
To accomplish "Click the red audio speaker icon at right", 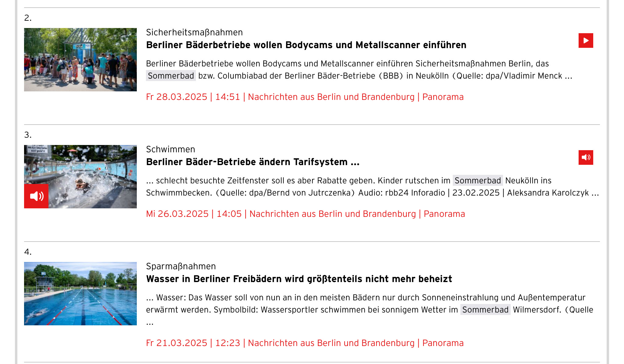I will (x=586, y=157).
